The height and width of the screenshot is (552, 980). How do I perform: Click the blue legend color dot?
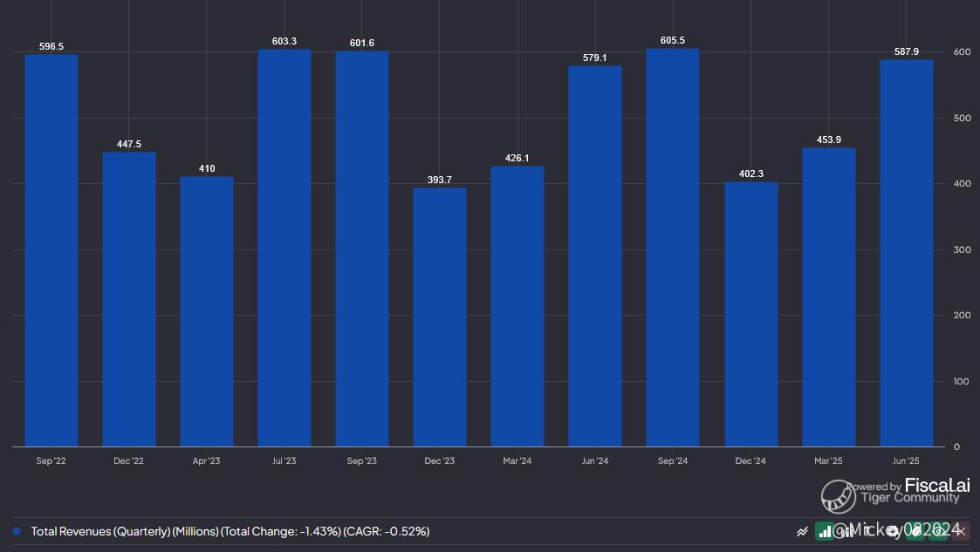coord(17,531)
